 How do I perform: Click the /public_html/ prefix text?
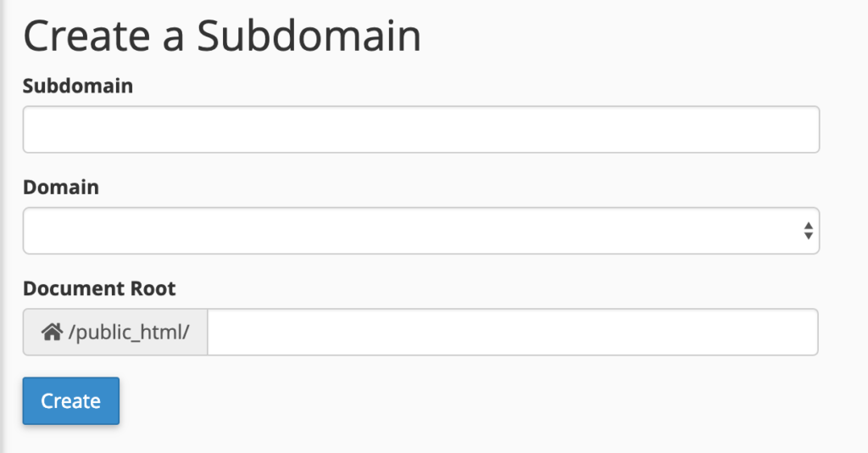pyautogui.click(x=129, y=333)
